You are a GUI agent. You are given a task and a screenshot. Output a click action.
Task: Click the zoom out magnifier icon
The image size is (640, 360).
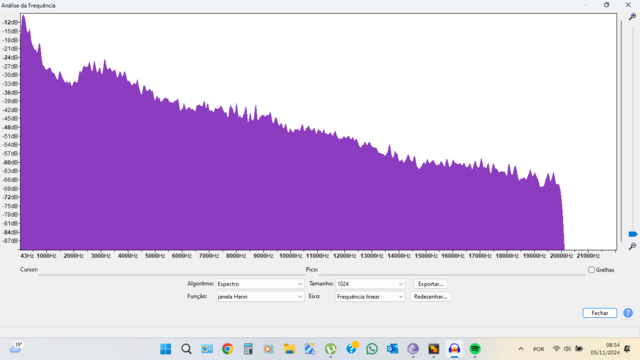(x=632, y=247)
